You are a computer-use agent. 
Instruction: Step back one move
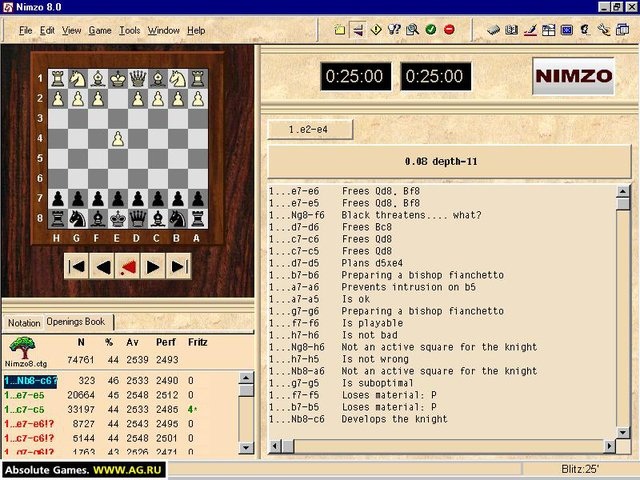(102, 267)
